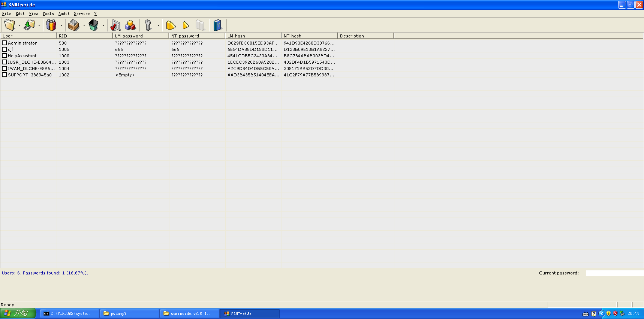Click the Windows Start button
This screenshot has height=319, width=644.
[x=18, y=313]
